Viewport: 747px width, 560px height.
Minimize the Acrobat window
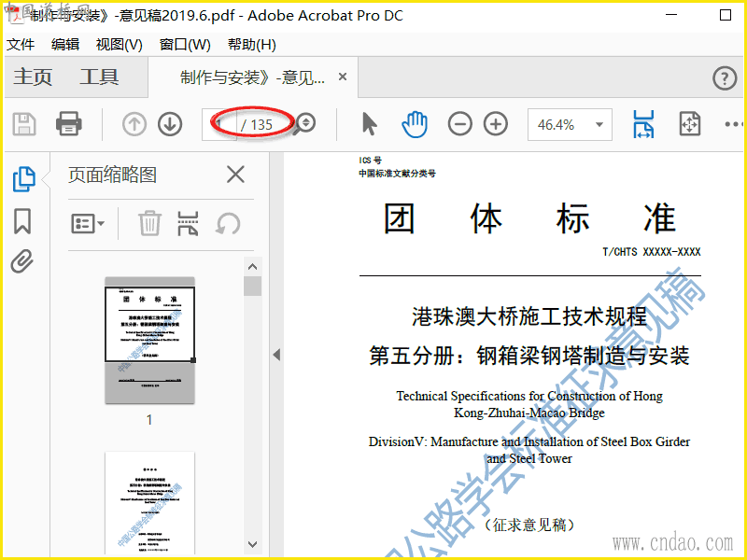[x=671, y=15]
